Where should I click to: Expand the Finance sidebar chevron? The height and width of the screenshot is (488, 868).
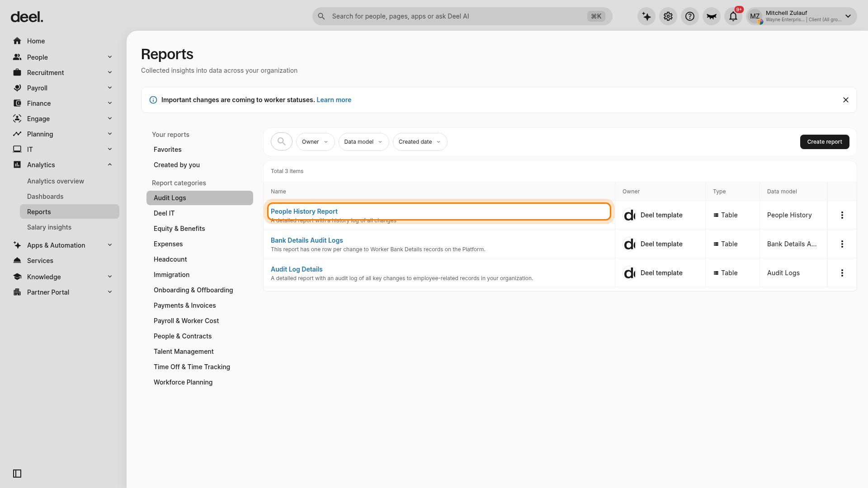(x=110, y=103)
